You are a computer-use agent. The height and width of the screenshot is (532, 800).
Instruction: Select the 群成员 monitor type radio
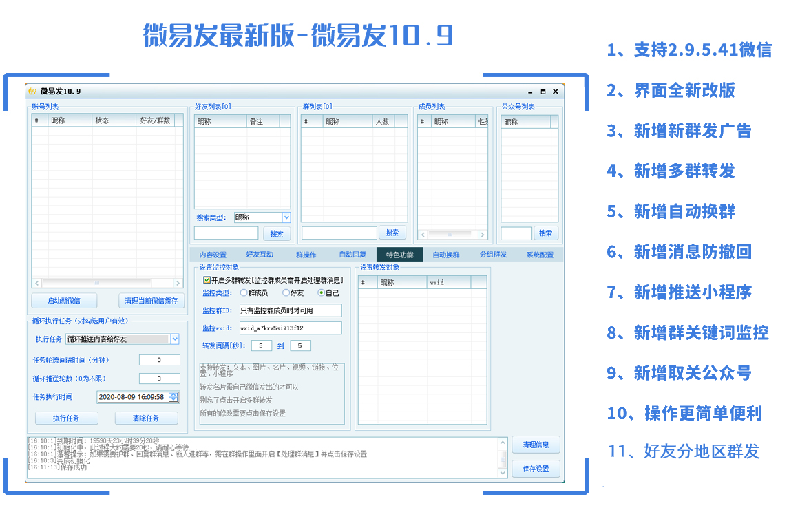pos(243,293)
